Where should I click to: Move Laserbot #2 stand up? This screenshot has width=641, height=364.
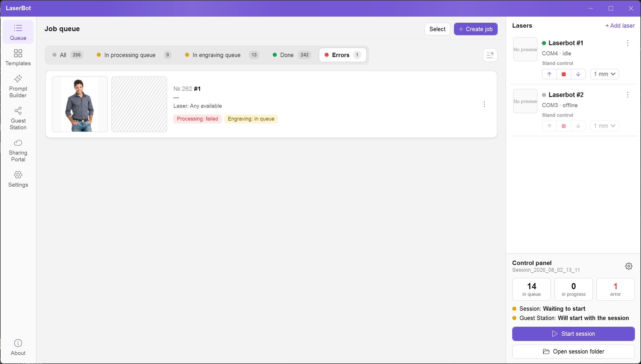click(550, 126)
